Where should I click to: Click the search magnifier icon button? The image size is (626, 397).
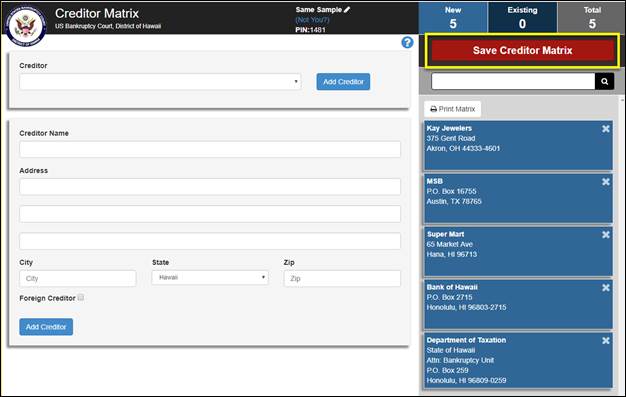[x=604, y=81]
